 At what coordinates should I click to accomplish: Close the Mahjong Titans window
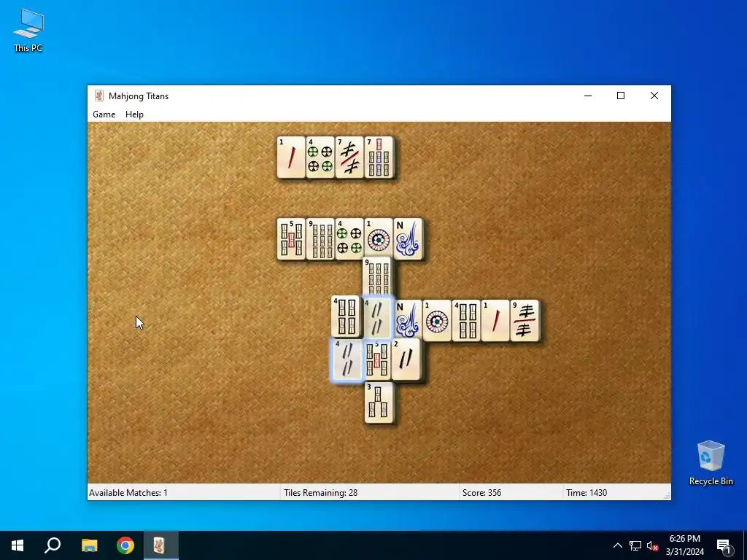[654, 96]
